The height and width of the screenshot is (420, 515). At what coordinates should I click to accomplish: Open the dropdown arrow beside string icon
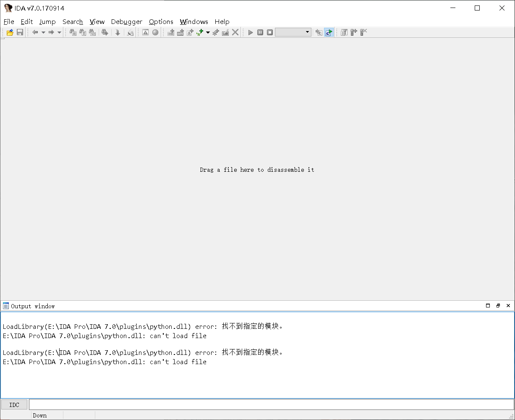pos(208,32)
